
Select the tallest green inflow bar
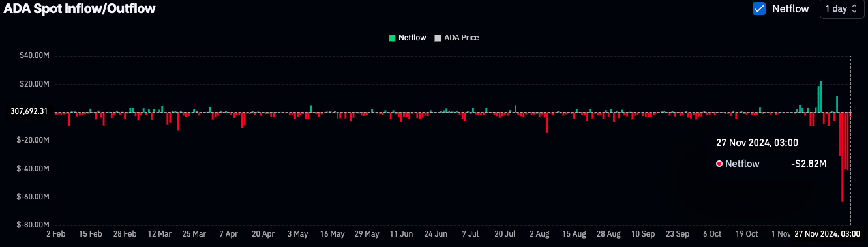click(821, 96)
